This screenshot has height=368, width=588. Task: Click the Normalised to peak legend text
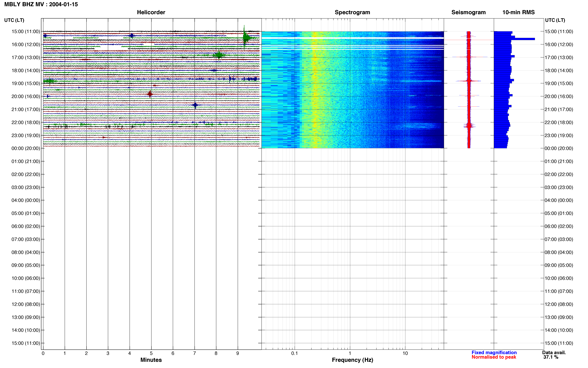coord(494,357)
